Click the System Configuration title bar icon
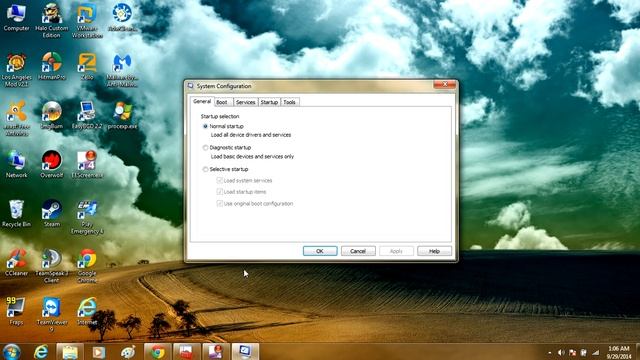Screen dimensions: 640x360 (191, 86)
